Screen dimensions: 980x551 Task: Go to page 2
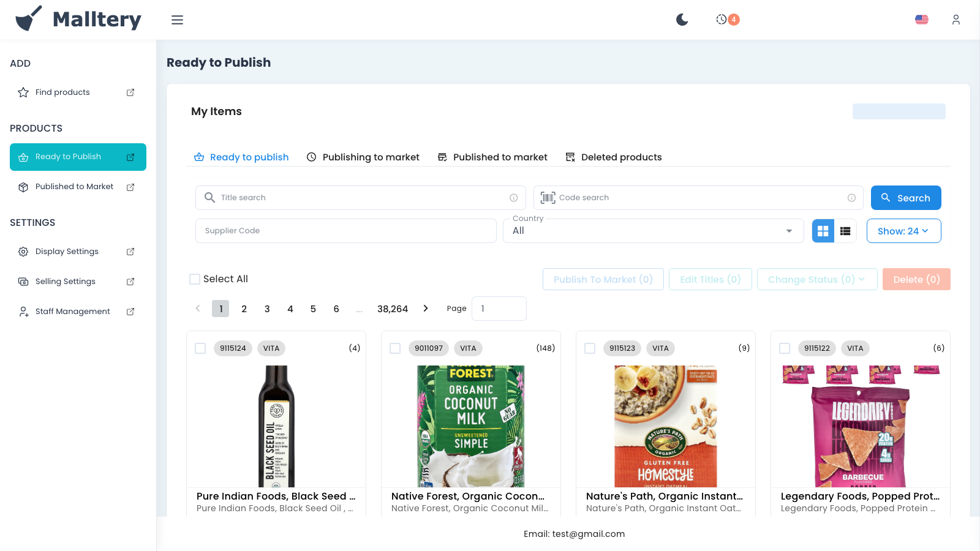244,309
